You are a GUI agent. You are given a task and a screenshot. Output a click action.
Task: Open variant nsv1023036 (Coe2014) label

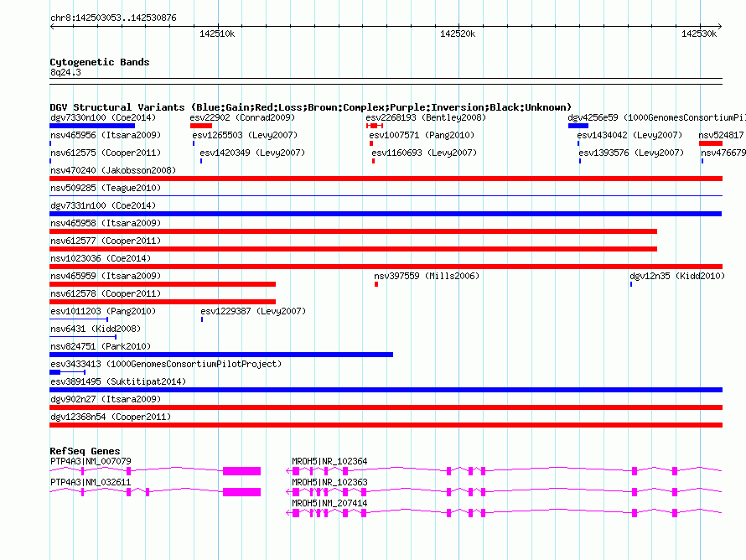point(101,258)
